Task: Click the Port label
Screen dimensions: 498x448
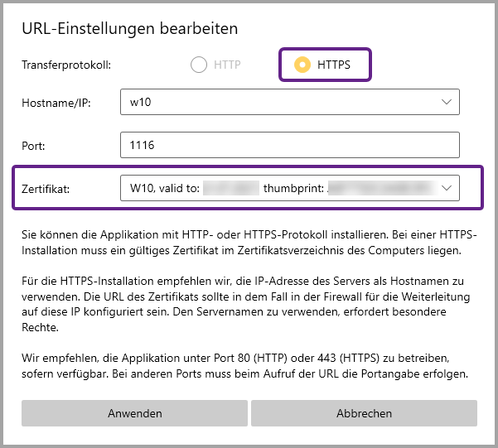Action: point(33,146)
